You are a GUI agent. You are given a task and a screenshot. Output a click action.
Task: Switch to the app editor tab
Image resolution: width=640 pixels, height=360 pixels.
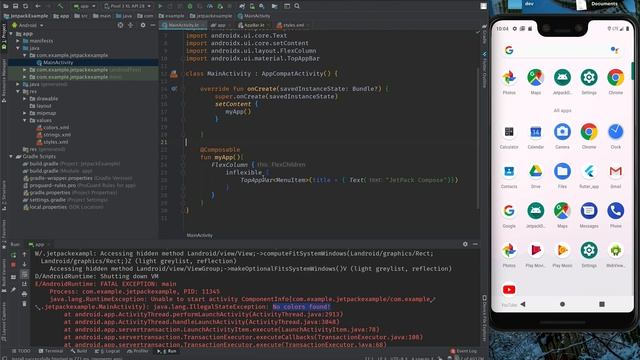point(220,25)
